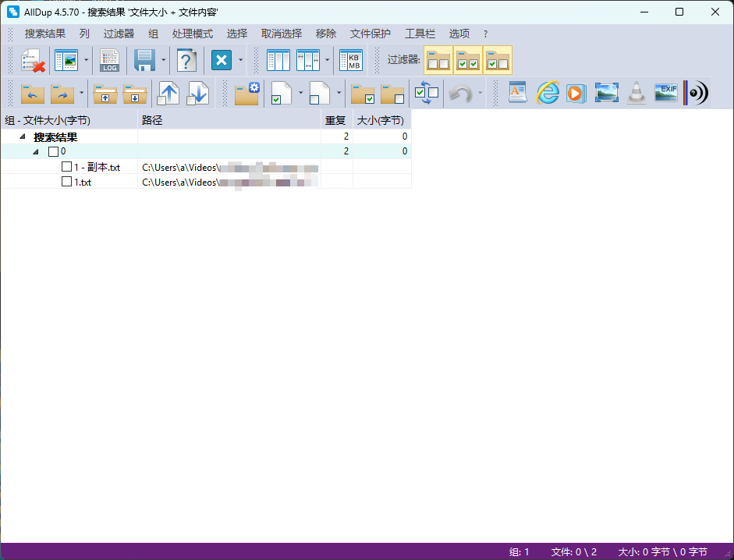Screen dimensions: 734x560
Task: Click the folder with gear settings icon
Action: (246, 93)
